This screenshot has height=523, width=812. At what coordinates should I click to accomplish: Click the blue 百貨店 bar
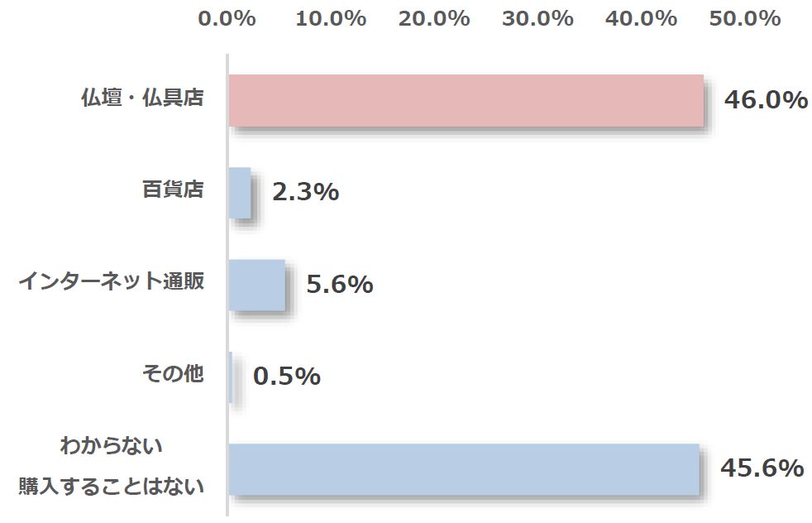click(240, 193)
